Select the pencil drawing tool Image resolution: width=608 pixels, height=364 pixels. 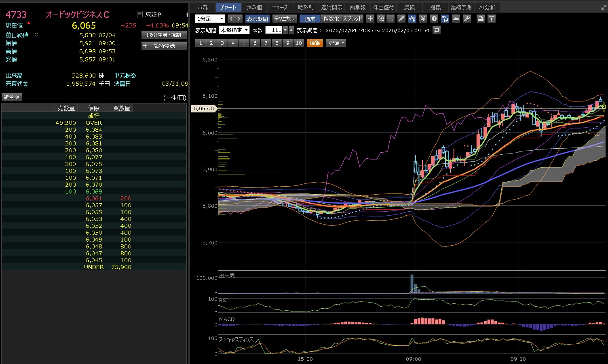tap(401, 19)
